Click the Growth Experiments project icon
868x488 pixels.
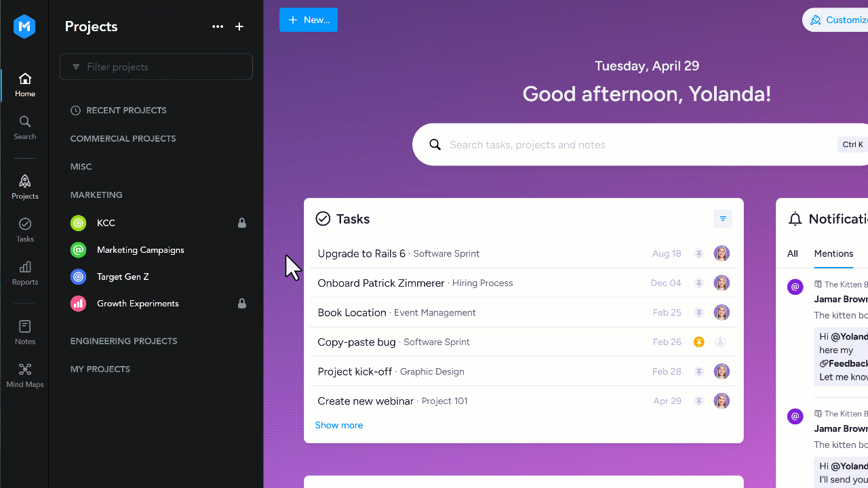point(79,304)
